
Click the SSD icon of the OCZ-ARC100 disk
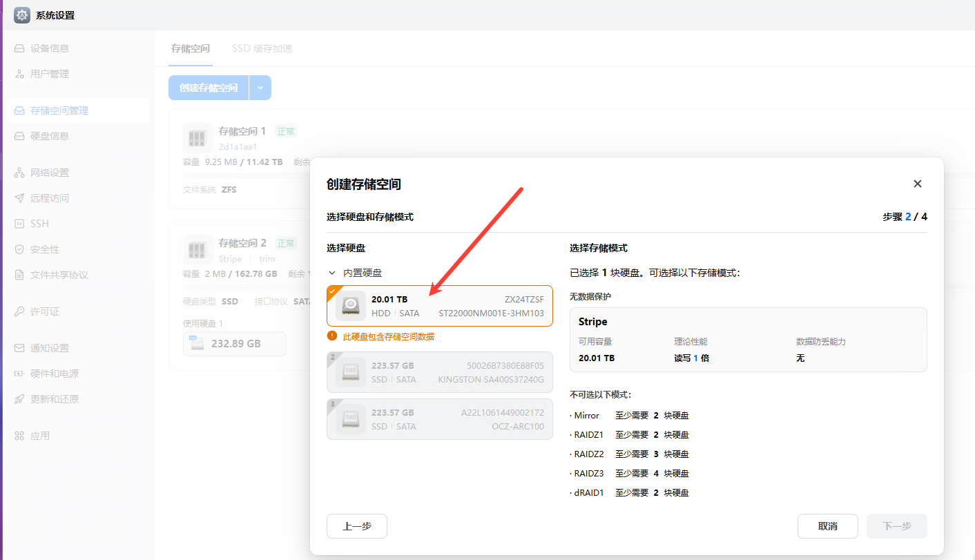click(x=351, y=419)
